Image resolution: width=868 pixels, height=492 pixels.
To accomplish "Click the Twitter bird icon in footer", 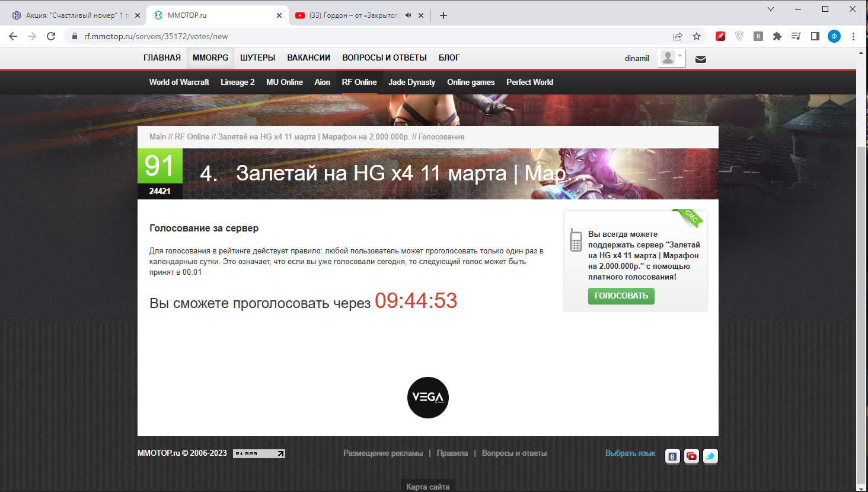I will 710,456.
